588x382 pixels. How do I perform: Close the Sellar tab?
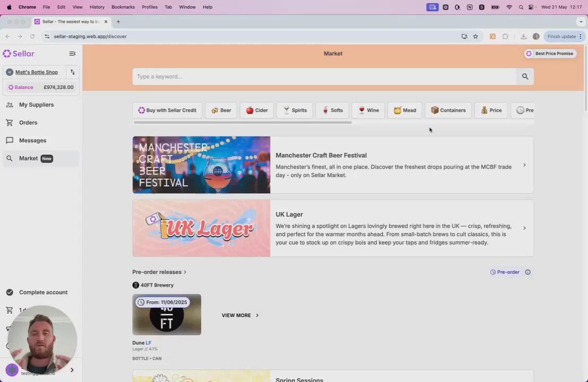point(106,22)
